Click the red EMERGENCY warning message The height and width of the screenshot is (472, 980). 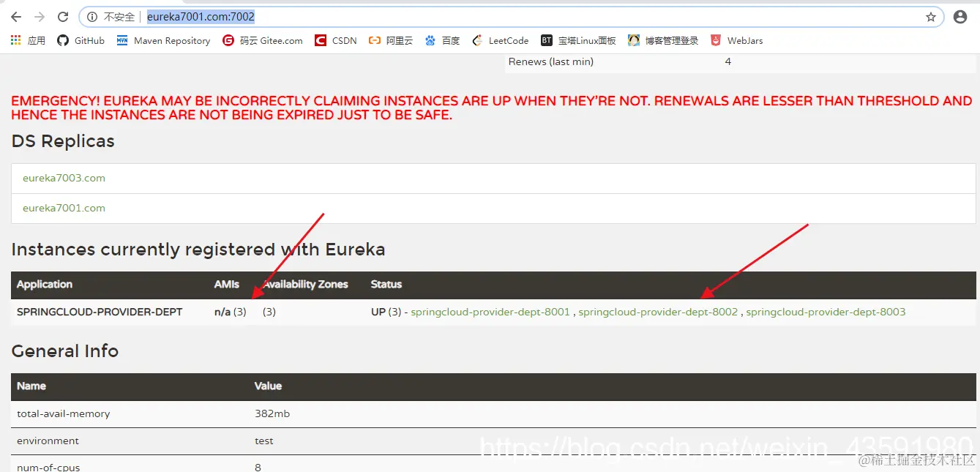tap(491, 108)
